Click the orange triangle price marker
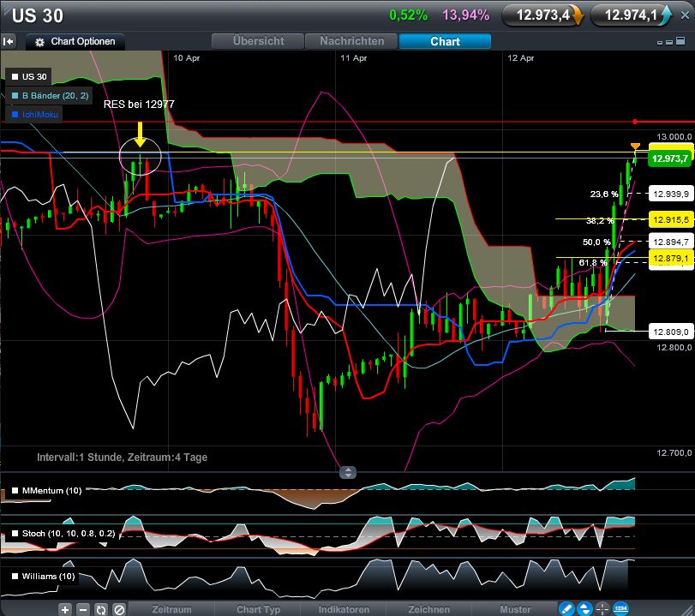This screenshot has height=616, width=695. tap(635, 147)
